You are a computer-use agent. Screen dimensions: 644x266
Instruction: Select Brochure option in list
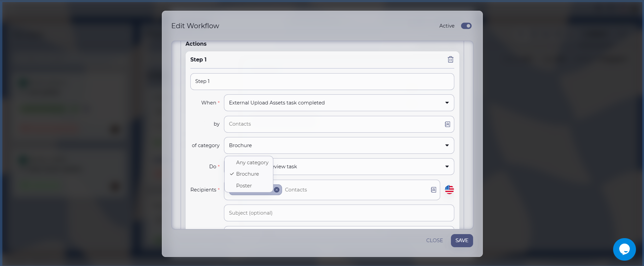(x=249, y=174)
